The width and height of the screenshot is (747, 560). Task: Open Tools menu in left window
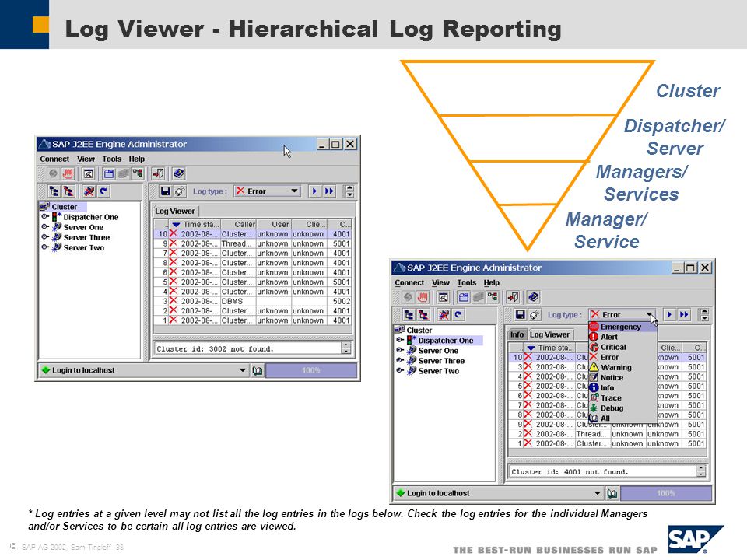[112, 159]
